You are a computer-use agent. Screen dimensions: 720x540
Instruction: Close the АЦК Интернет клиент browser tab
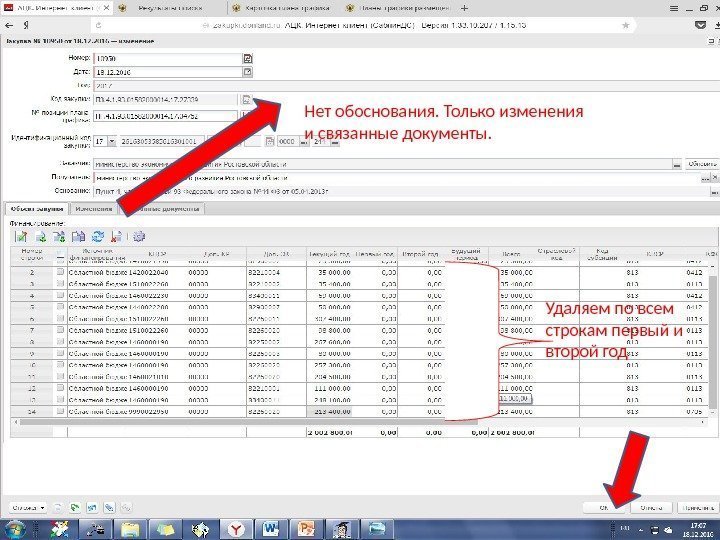107,8
